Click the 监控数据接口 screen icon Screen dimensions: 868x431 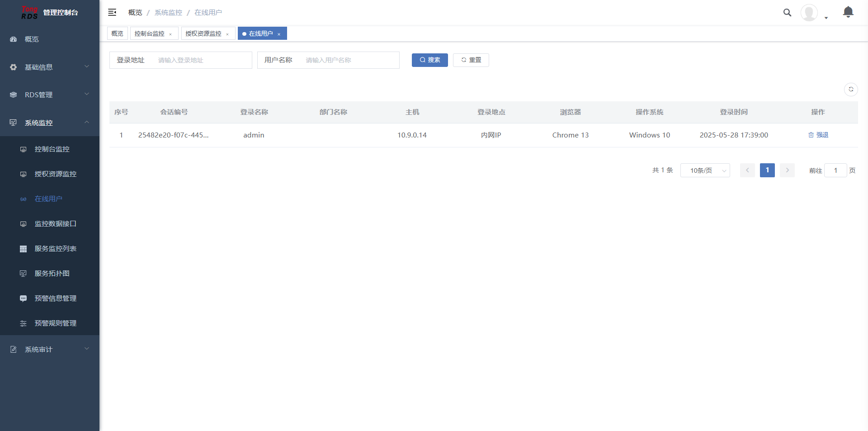24,224
